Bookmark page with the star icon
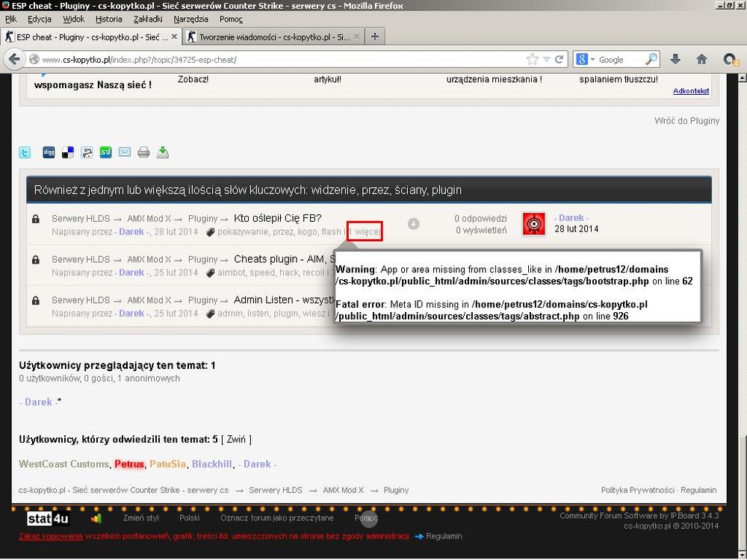The image size is (747, 560). click(x=532, y=59)
